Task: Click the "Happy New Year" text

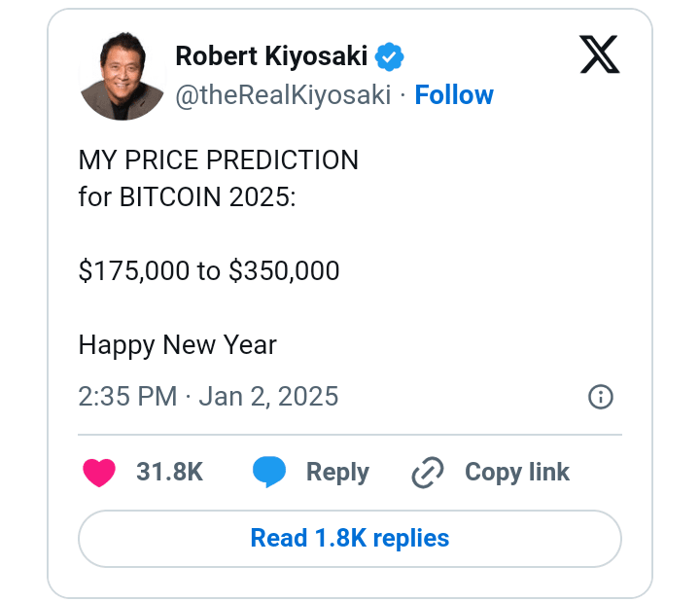Action: click(x=178, y=344)
